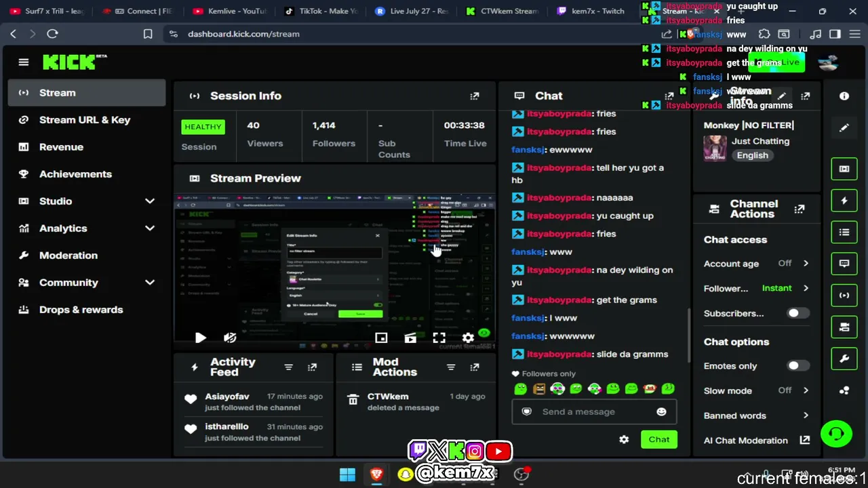
Task: Toggle Session Info widget in right sidebar
Action: [x=844, y=296]
